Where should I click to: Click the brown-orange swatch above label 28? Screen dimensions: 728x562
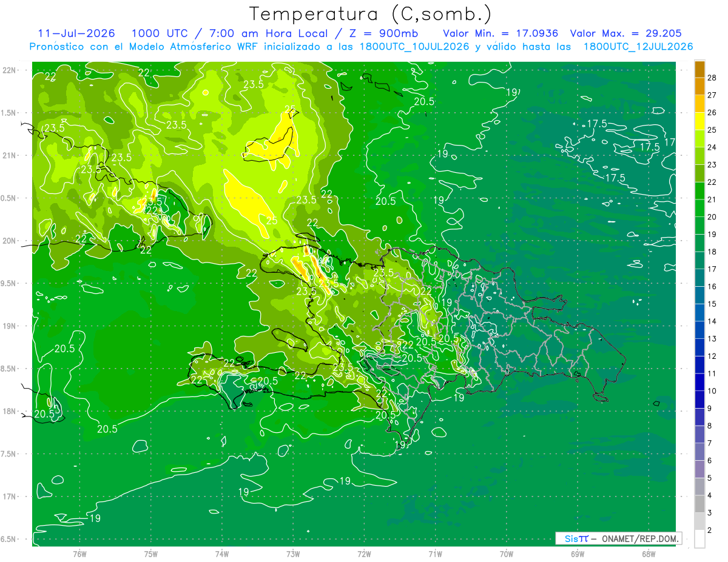point(699,69)
